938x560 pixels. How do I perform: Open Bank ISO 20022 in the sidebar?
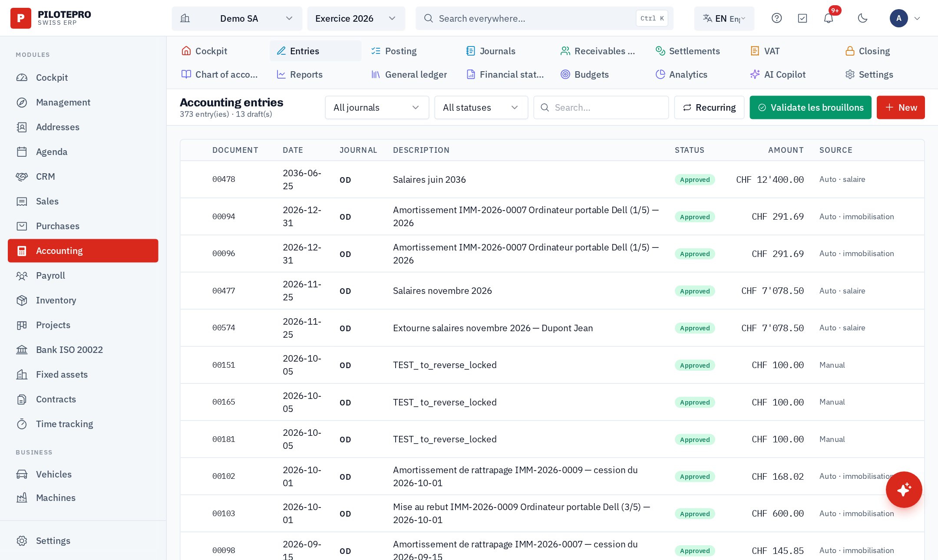[x=83, y=349]
